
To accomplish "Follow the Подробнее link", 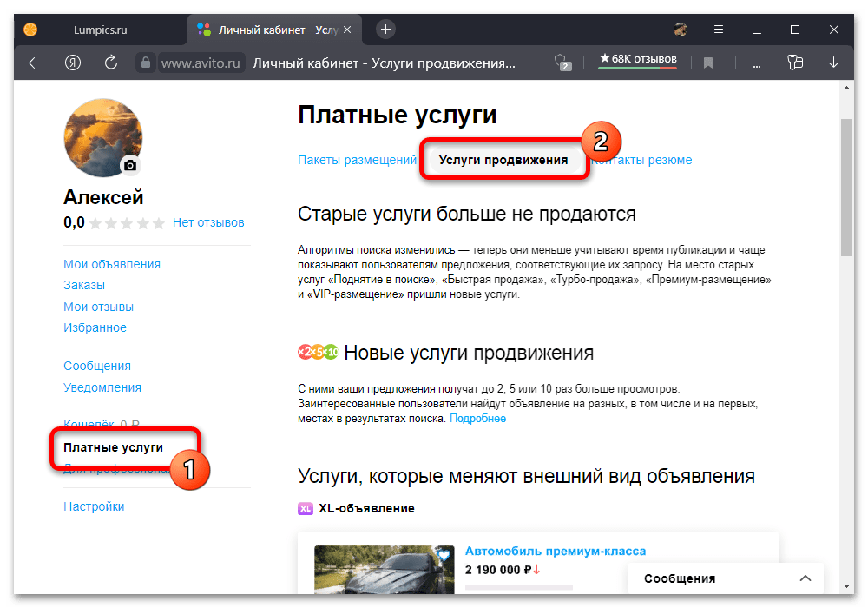I will point(477,419).
